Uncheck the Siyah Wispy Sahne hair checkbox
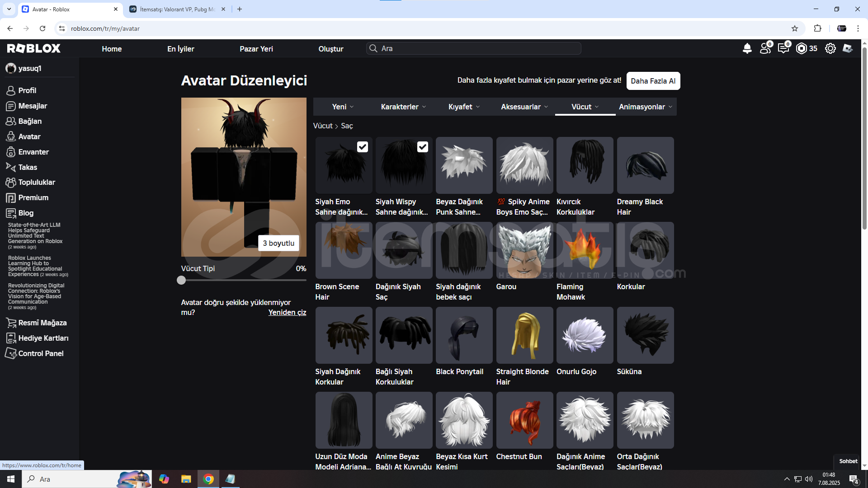The width and height of the screenshot is (868, 488). point(422,147)
